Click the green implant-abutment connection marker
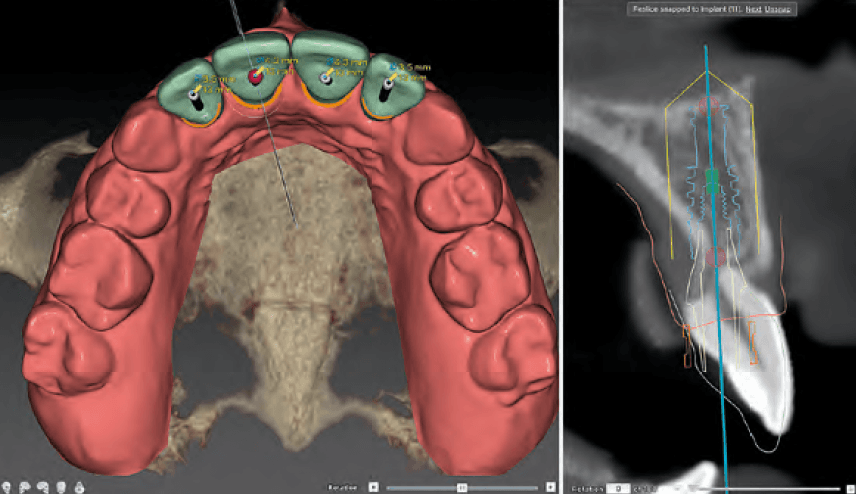The image size is (856, 494). [711, 182]
